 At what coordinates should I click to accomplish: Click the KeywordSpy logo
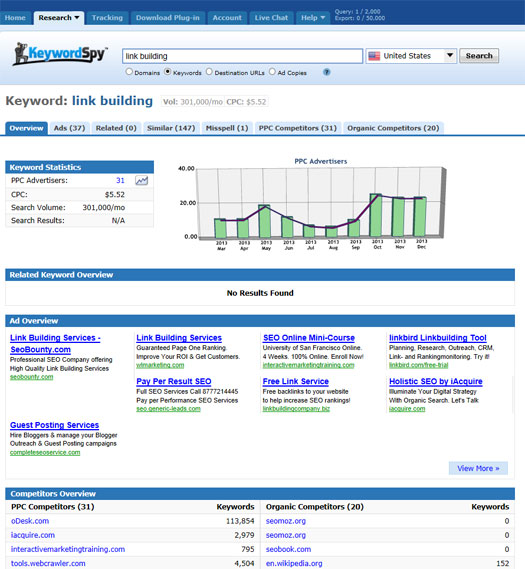click(60, 54)
